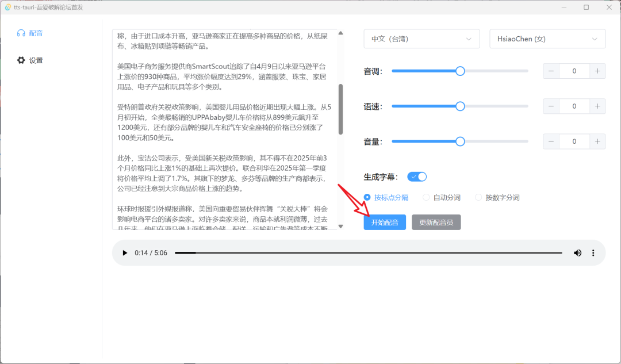Increase 音量 using the plus stepper
This screenshot has width=621, height=364.
[x=597, y=141]
